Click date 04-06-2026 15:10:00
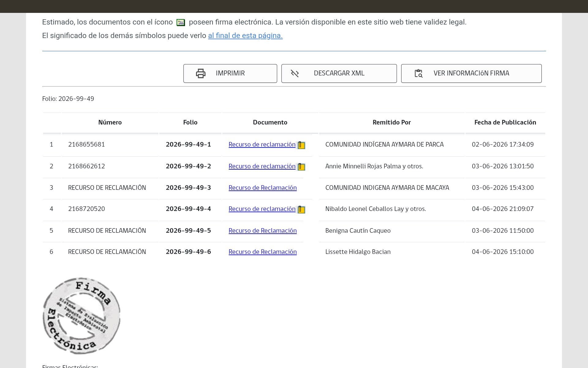This screenshot has height=368, width=588. click(503, 252)
